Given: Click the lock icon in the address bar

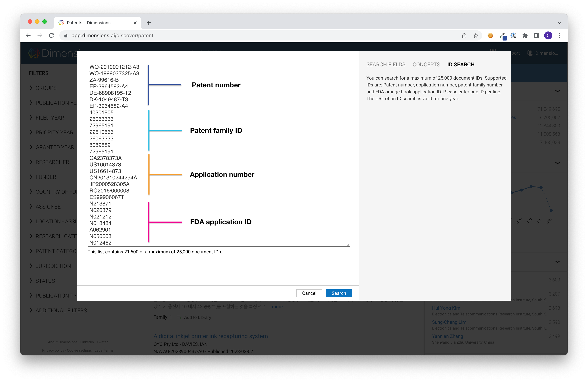Looking at the screenshot, I should point(66,35).
